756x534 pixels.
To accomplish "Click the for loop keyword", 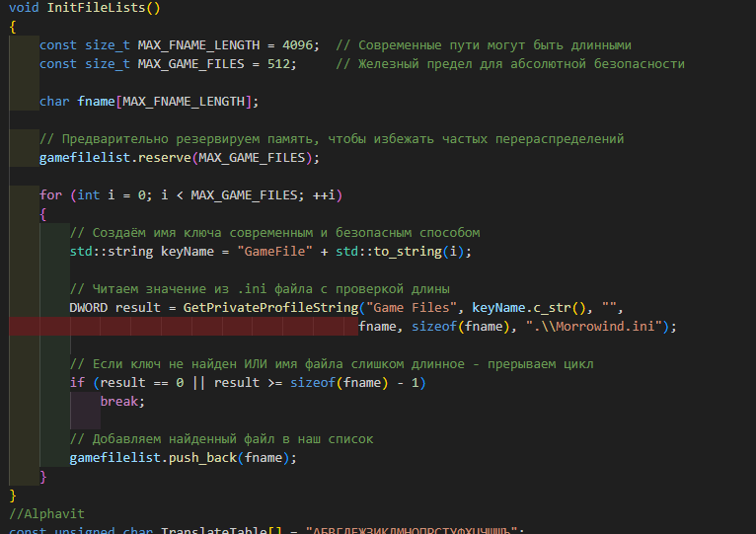I will [x=50, y=195].
